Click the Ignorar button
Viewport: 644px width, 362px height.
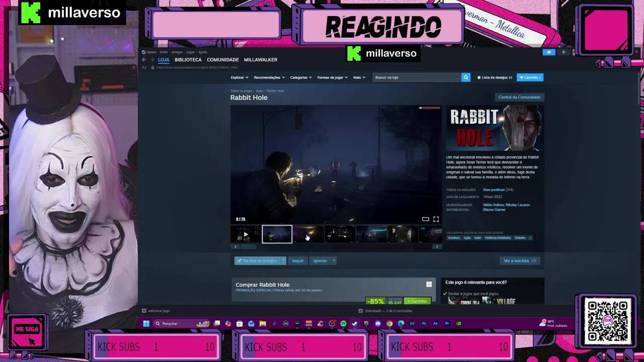(x=320, y=260)
